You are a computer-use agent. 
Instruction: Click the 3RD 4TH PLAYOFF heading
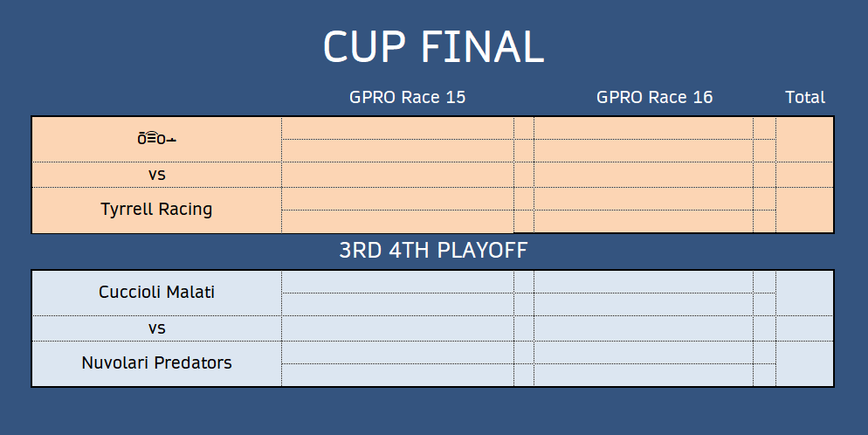[433, 250]
